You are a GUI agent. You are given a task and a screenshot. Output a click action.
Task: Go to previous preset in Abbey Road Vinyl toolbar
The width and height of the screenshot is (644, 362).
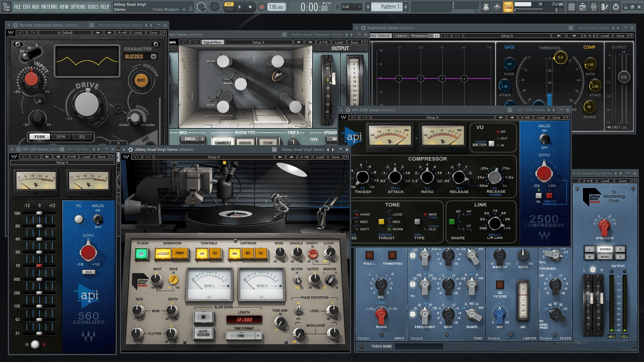280,157
